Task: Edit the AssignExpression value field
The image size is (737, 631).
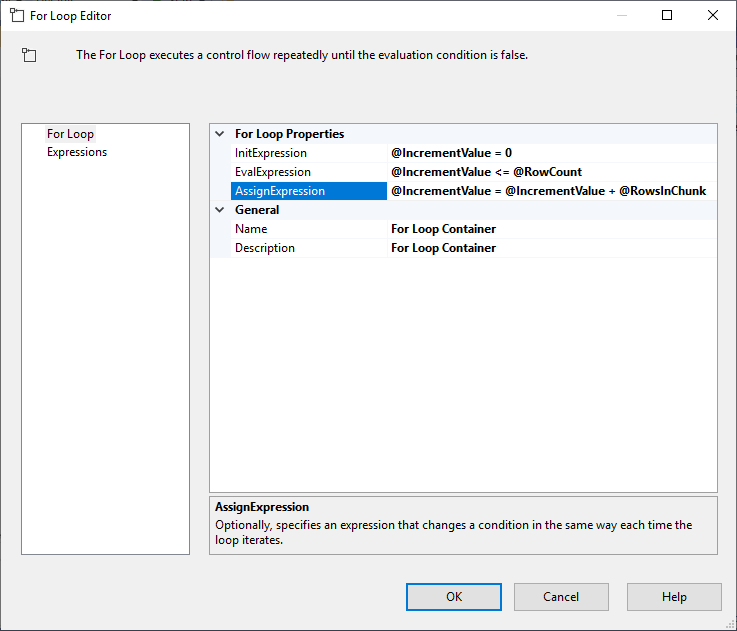Action: click(550, 191)
